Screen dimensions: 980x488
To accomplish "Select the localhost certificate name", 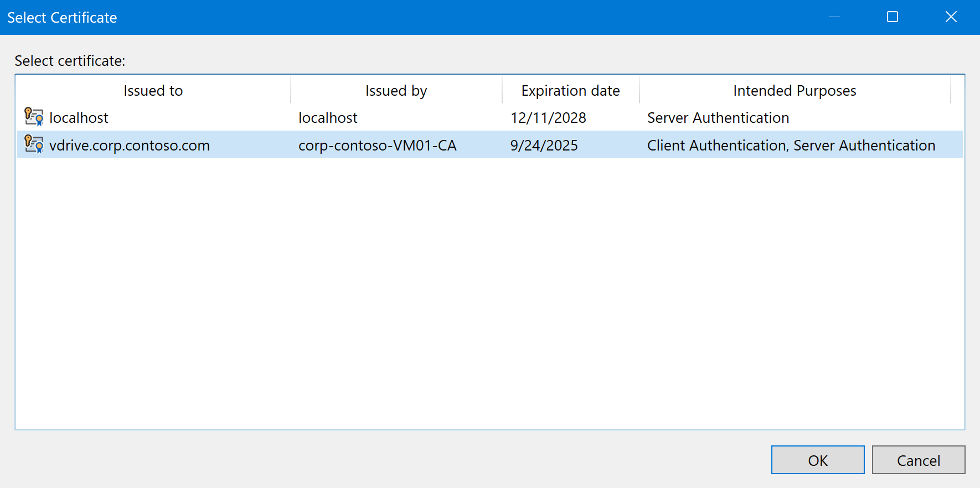I will 79,118.
